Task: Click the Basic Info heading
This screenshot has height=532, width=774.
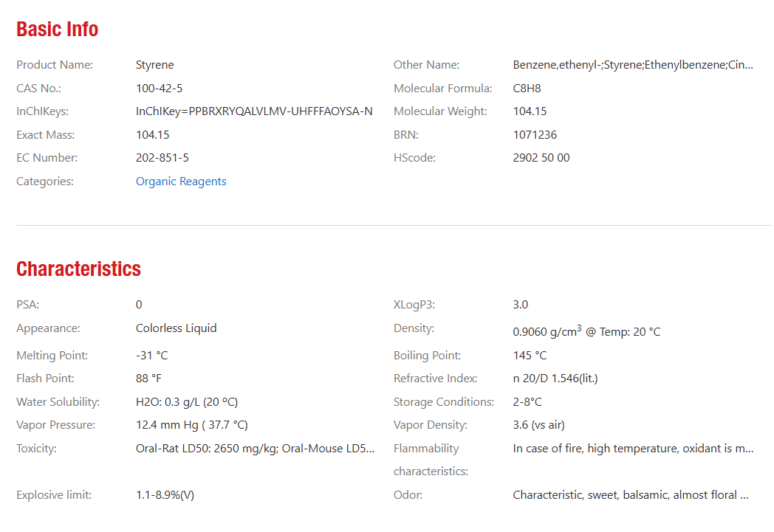Action: tap(58, 30)
